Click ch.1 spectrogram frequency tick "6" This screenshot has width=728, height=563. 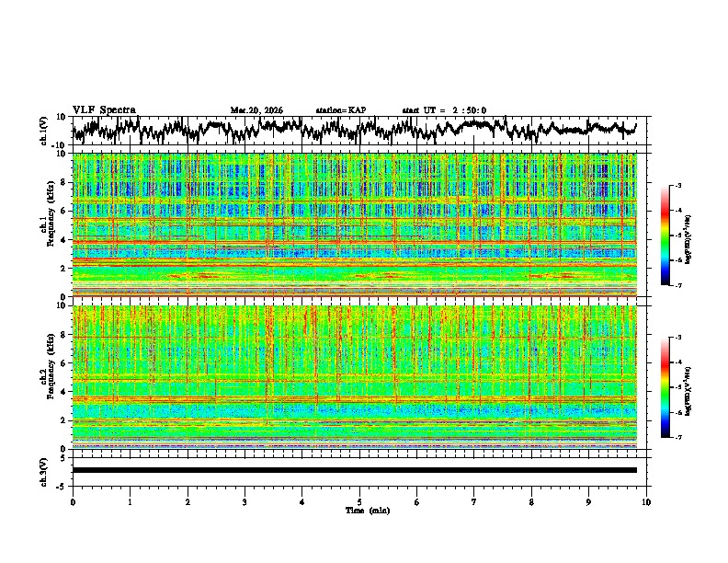click(64, 211)
